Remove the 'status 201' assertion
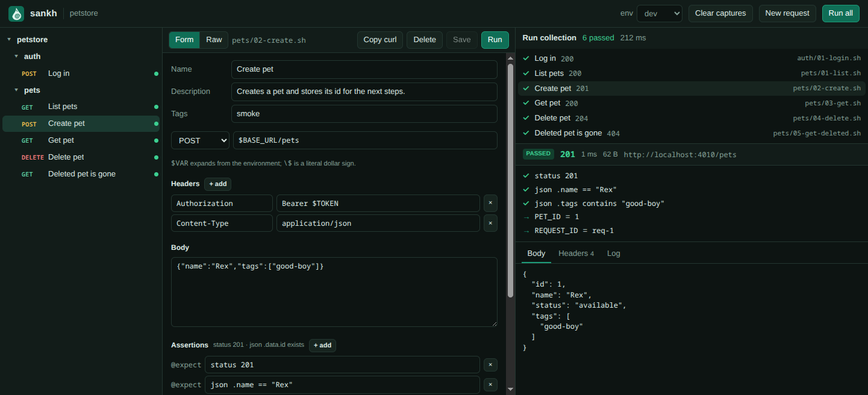This screenshot has height=395, width=868. point(490,364)
